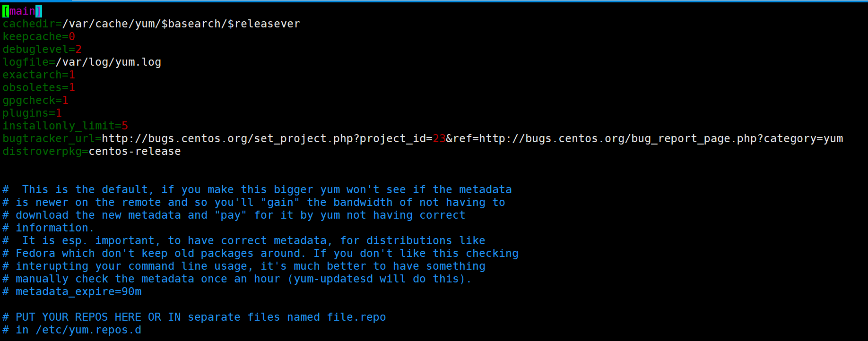Click the obsoletes=1 line
868x341 pixels.
(x=39, y=87)
